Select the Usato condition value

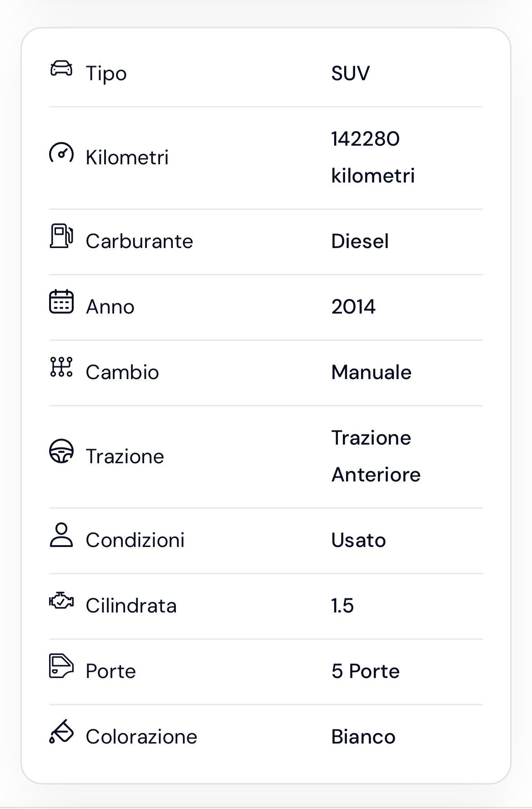click(x=358, y=540)
